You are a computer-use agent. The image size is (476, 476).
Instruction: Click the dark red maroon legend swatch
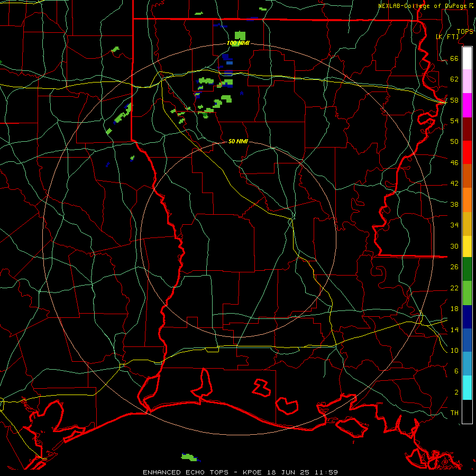pyautogui.click(x=467, y=129)
